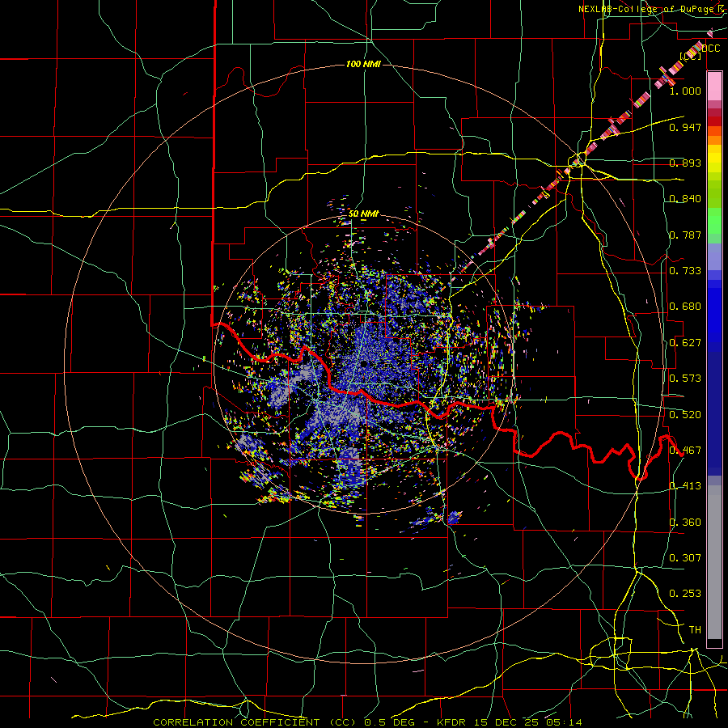Click the [CC] units label above the color bar

691,56
